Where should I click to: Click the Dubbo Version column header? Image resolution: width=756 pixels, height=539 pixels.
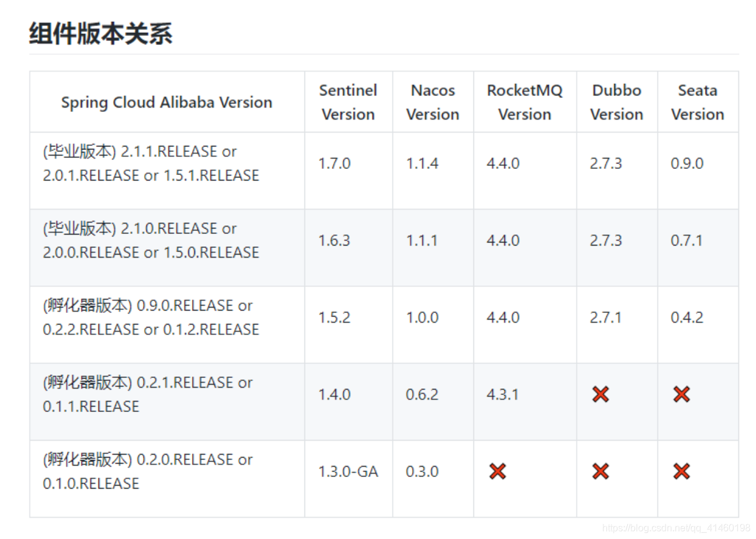(617, 102)
